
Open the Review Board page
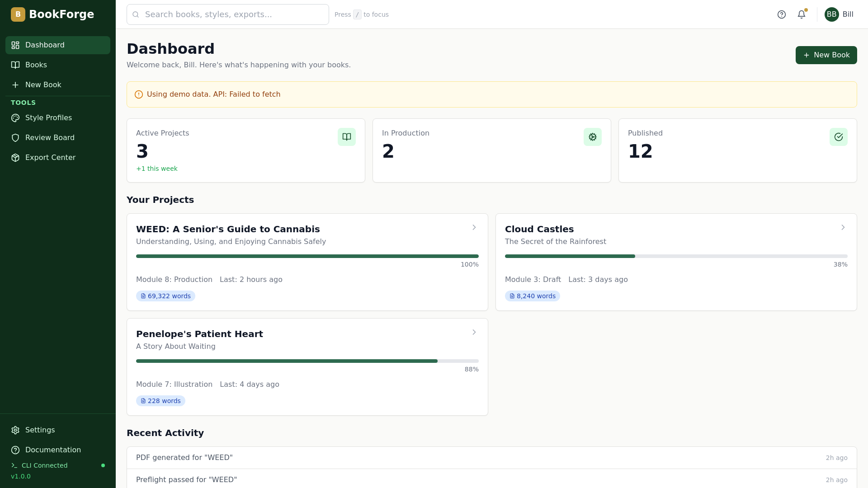pyautogui.click(x=58, y=138)
